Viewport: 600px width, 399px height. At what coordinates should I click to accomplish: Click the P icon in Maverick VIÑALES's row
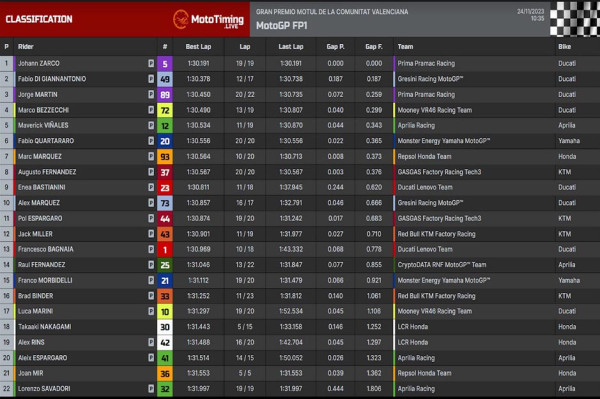point(151,125)
